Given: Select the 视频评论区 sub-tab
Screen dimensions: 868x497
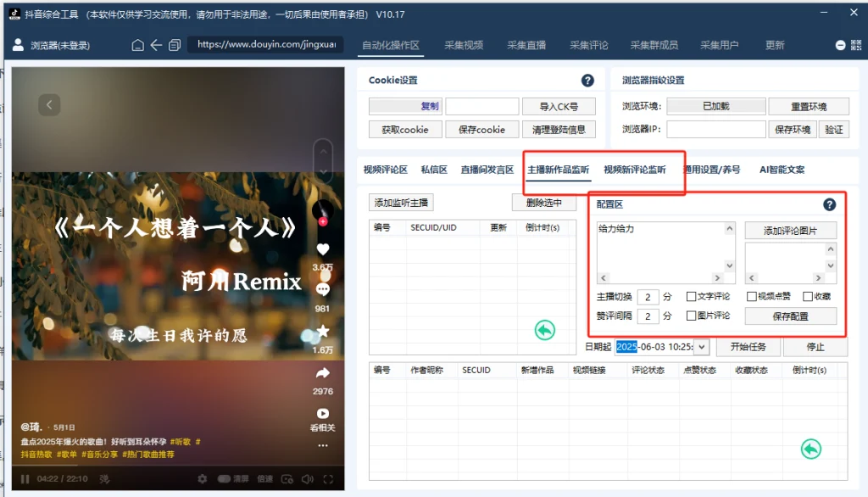Looking at the screenshot, I should click(x=386, y=170).
